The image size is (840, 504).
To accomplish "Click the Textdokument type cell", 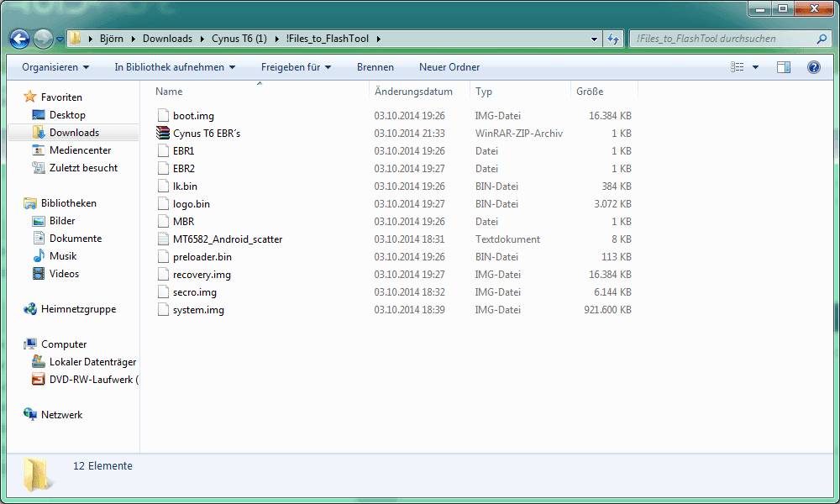I will (507, 239).
